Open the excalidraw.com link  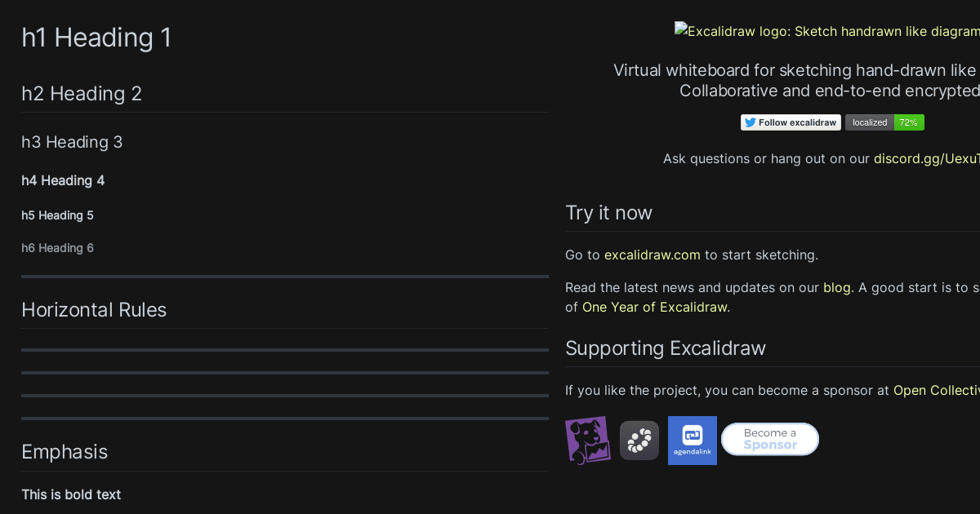[x=652, y=255]
